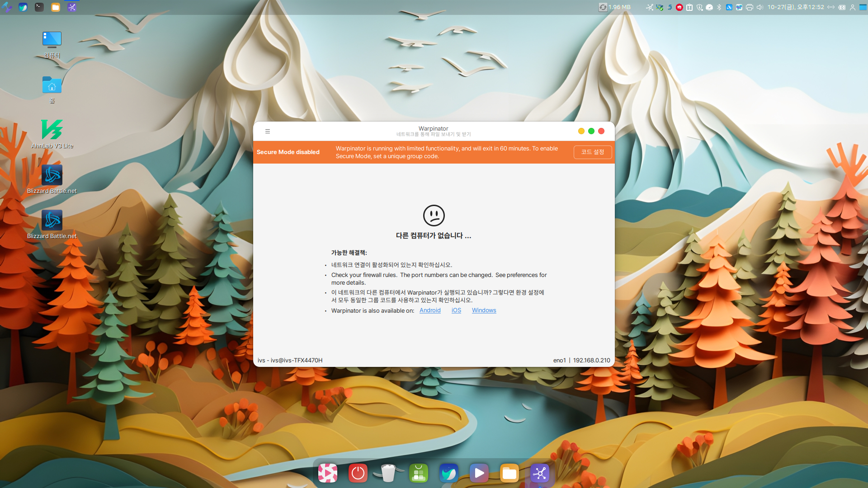Viewport: 868px width, 488px height.
Task: Open the terminal from top panel
Action: [39, 7]
